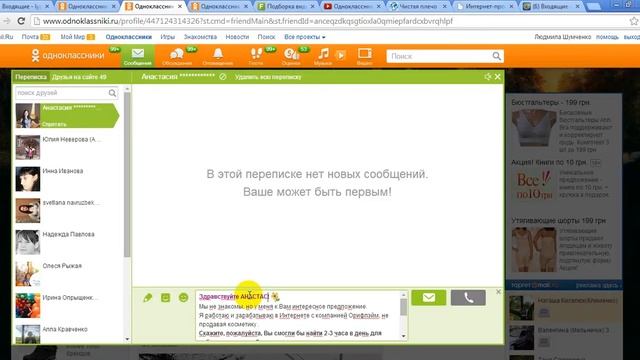Click Людмила Шумченко profile name
Screen dimensions: 640x360
(562, 37)
